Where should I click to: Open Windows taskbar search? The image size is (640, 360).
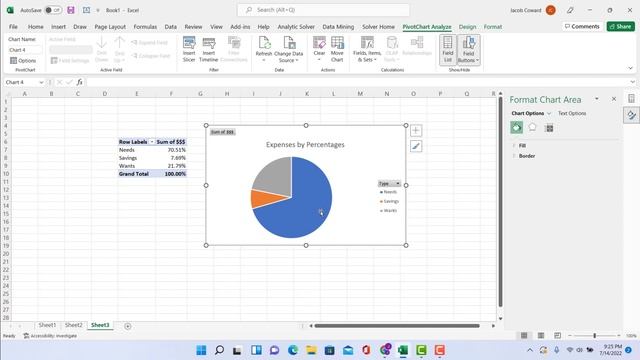(x=220, y=350)
